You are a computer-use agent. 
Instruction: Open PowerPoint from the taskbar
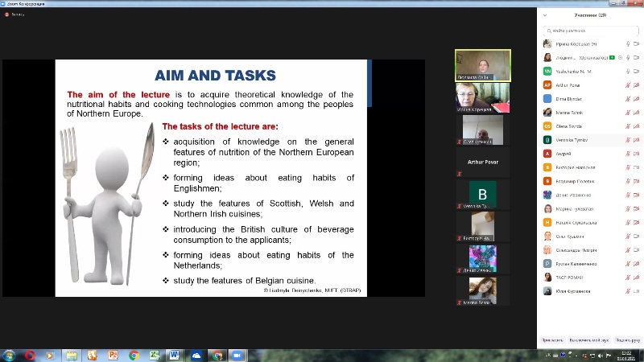[113, 356]
